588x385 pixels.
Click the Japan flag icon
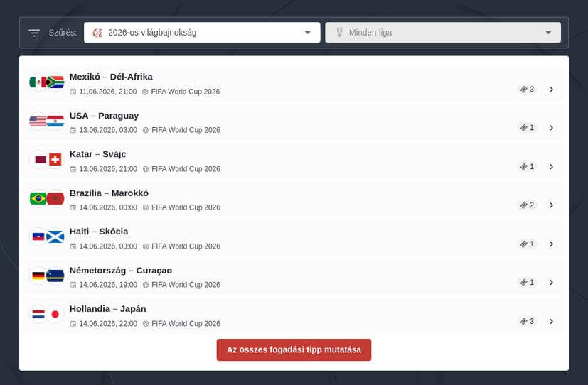click(x=55, y=314)
